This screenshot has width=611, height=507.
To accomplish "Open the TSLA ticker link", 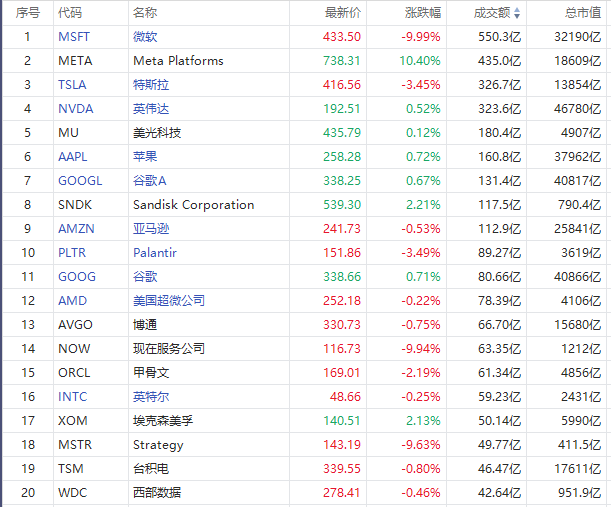I will click(72, 85).
